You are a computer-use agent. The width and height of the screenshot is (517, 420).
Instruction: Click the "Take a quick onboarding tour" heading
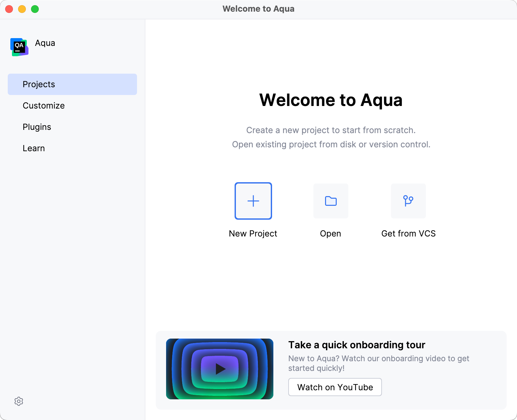(x=357, y=345)
